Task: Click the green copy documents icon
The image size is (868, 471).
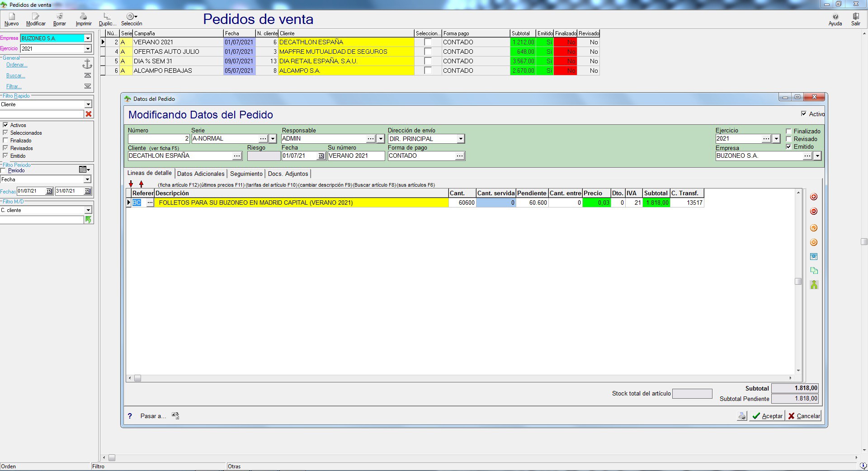Action: click(814, 271)
